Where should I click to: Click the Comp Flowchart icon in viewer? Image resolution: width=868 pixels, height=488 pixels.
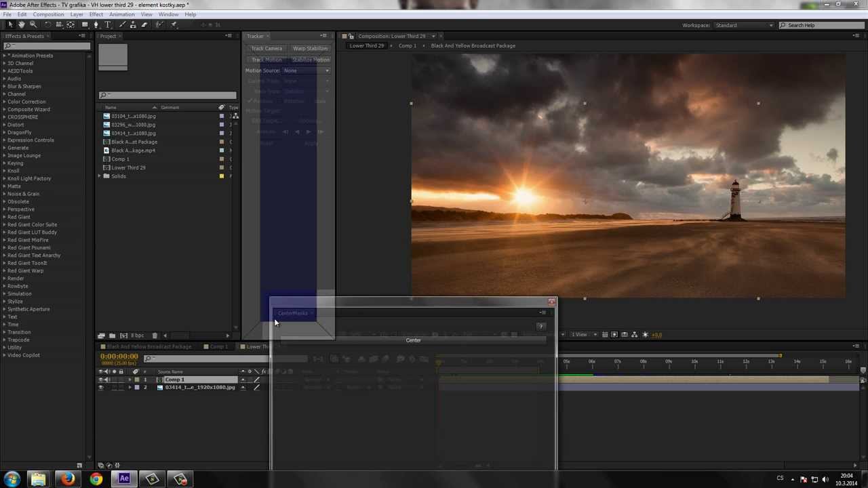[635, 335]
